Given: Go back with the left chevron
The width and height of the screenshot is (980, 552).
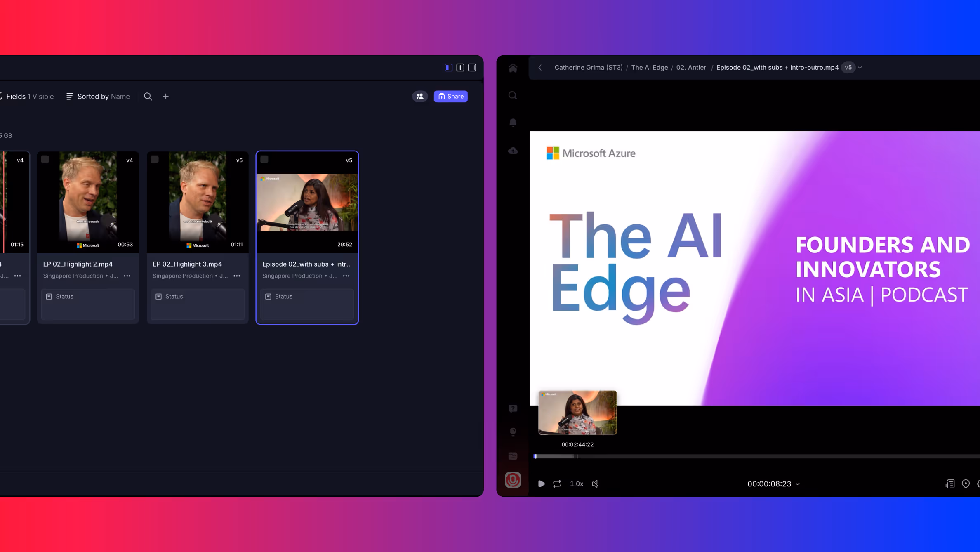Looking at the screenshot, I should 540,68.
